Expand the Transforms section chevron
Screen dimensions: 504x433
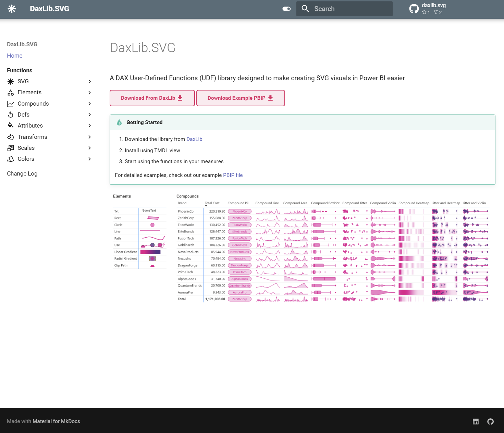click(x=89, y=137)
